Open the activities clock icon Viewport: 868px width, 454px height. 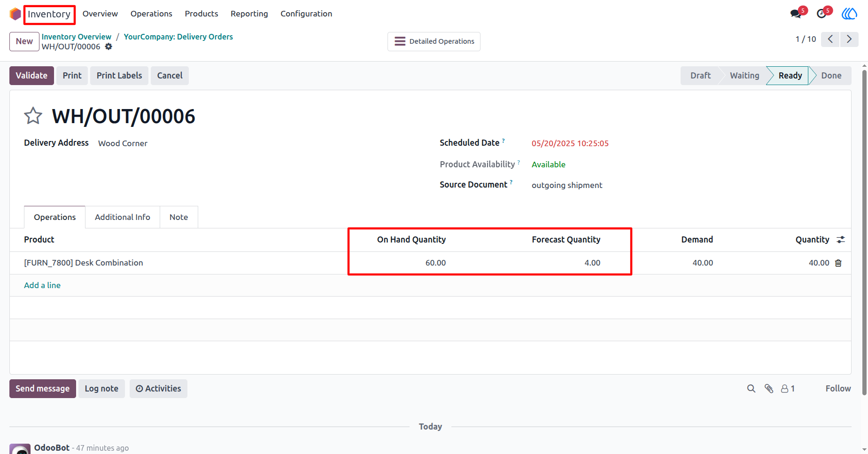(821, 14)
